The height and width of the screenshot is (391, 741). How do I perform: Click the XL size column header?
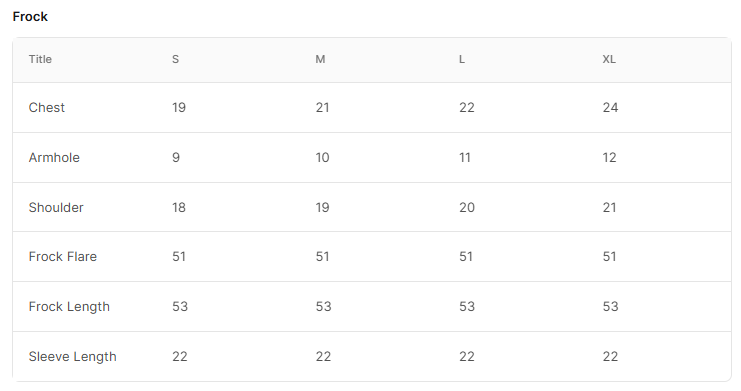(x=609, y=60)
